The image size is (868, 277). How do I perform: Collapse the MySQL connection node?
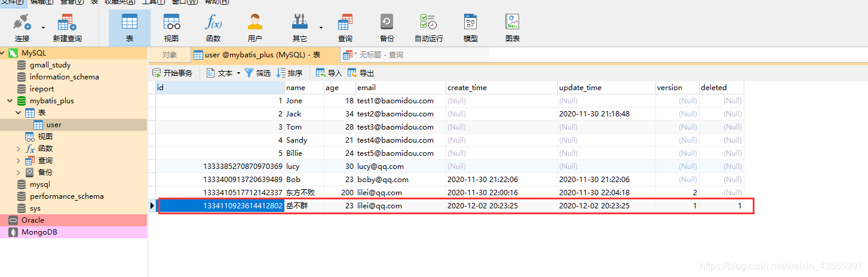(x=3, y=53)
